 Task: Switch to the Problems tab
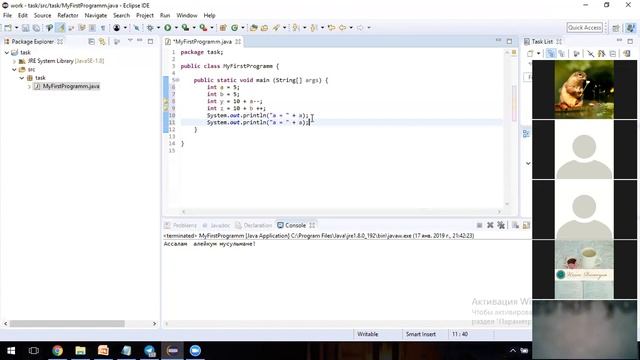pos(180,225)
